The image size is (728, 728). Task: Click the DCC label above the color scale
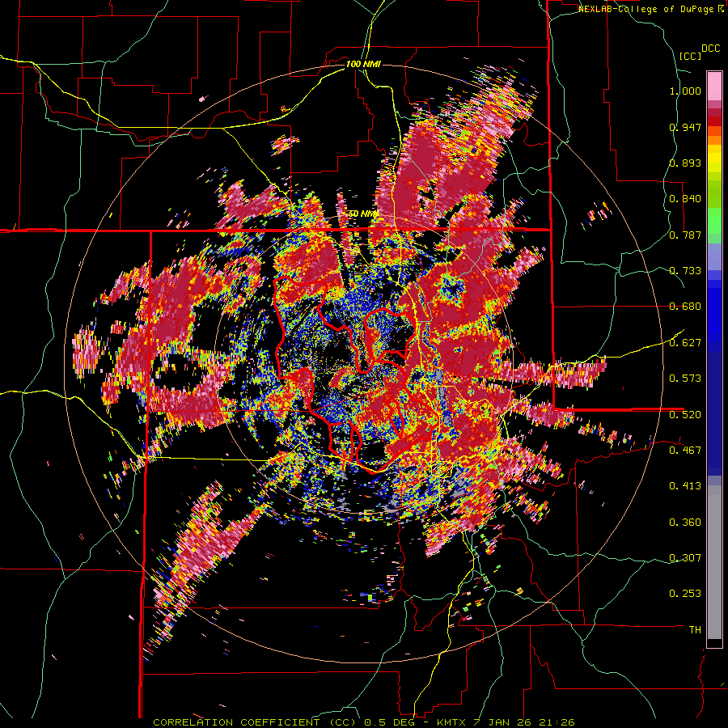tap(711, 49)
